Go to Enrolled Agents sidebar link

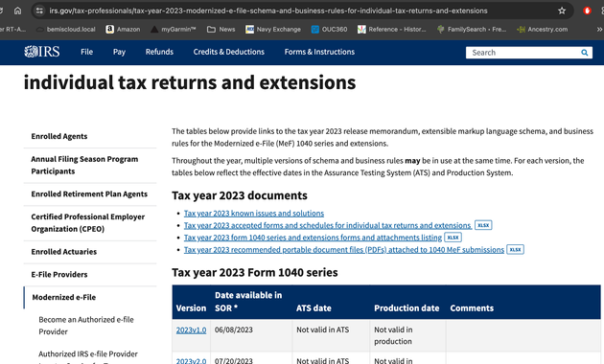(59, 136)
